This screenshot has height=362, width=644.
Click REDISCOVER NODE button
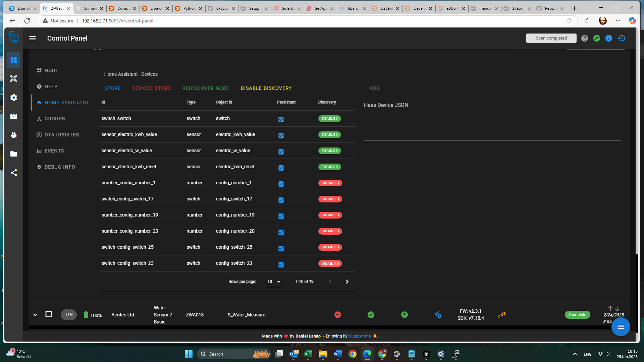pyautogui.click(x=206, y=88)
